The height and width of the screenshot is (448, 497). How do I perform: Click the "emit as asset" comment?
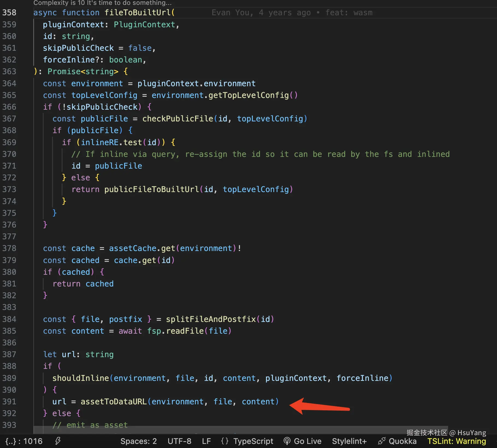click(x=90, y=425)
